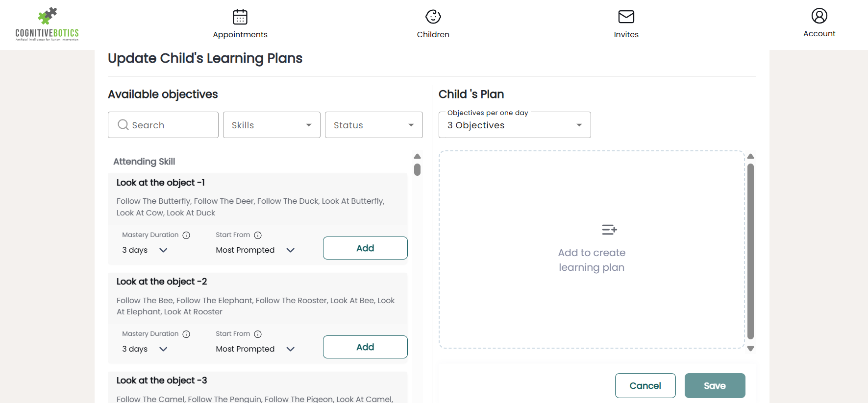Open the Account profile icon
The image size is (868, 403).
[x=819, y=16]
